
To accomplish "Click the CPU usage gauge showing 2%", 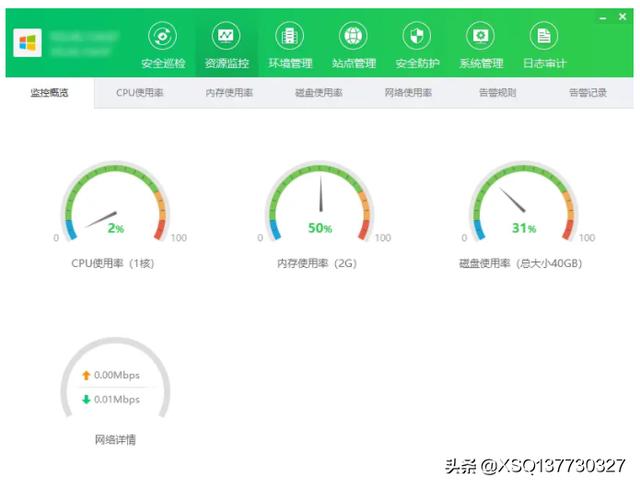I will pyautogui.click(x=116, y=202).
